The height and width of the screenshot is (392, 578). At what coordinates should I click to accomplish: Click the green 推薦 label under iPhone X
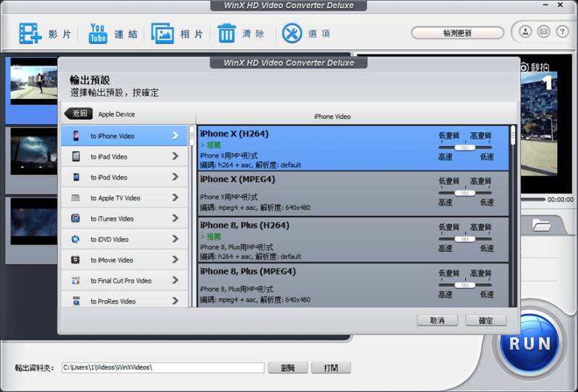click(213, 145)
